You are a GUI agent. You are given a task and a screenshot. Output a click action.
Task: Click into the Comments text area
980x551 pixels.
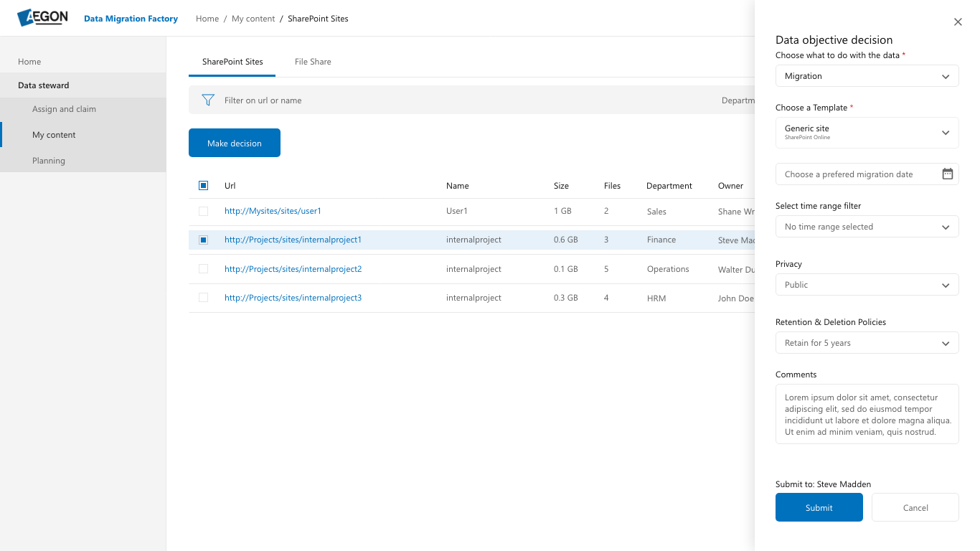(x=867, y=414)
